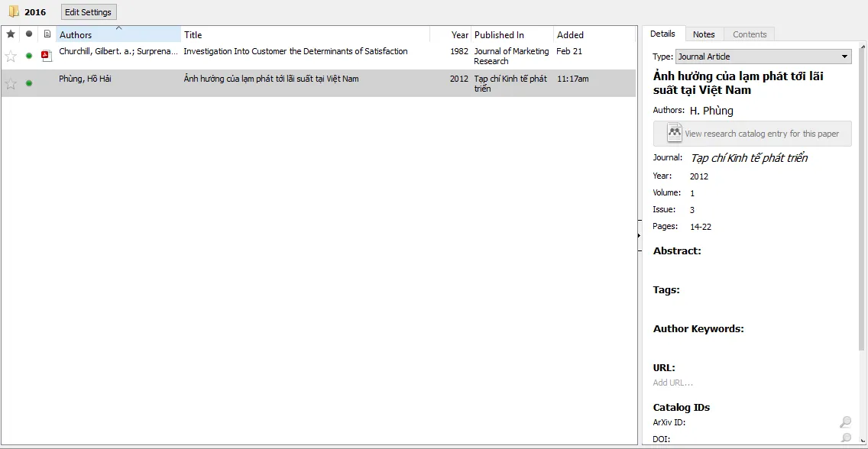This screenshot has height=449, width=868.
Task: Mark Phùng, Hồ Hải paper as favorite
Action: point(11,83)
